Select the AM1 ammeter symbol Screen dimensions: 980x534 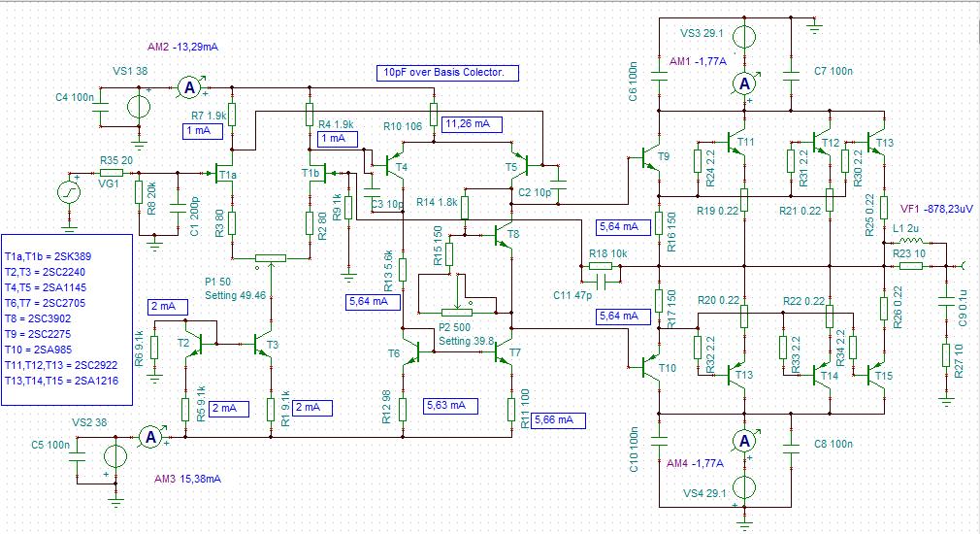click(x=744, y=83)
